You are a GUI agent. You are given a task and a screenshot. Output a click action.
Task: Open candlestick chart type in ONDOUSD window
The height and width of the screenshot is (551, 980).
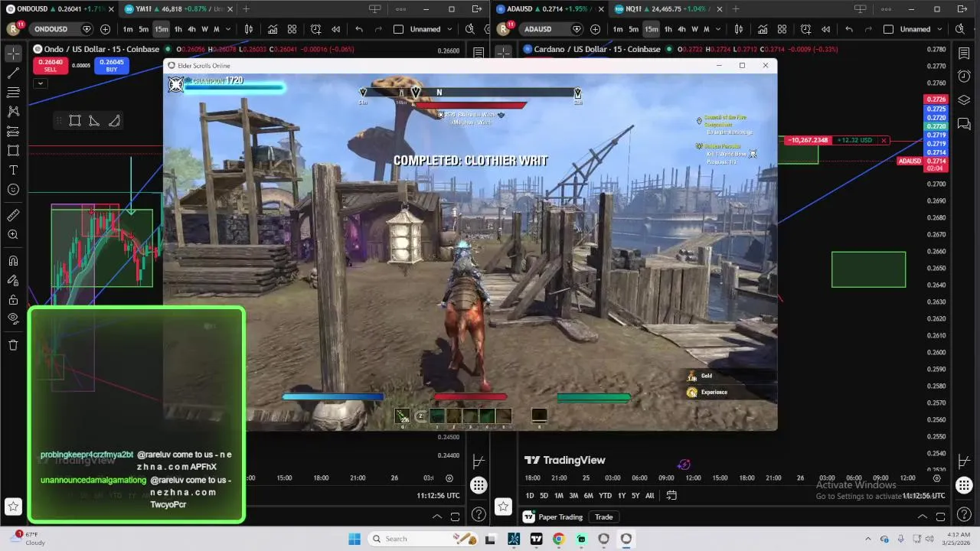pos(249,29)
